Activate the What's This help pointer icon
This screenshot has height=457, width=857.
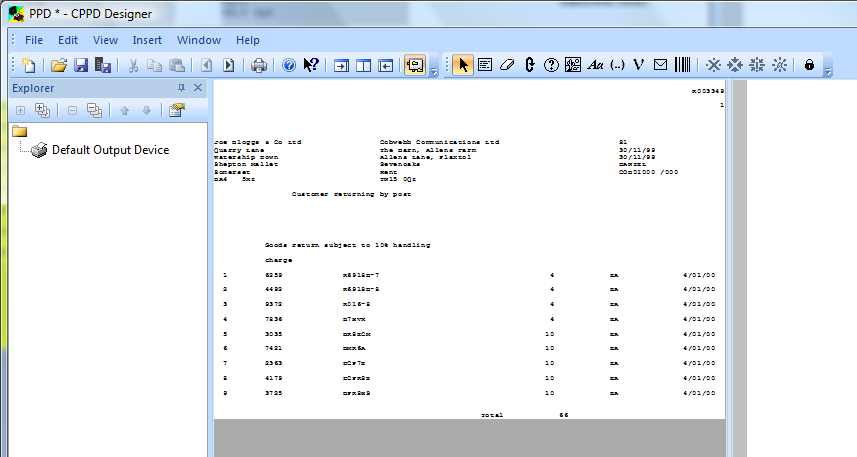click(x=311, y=65)
